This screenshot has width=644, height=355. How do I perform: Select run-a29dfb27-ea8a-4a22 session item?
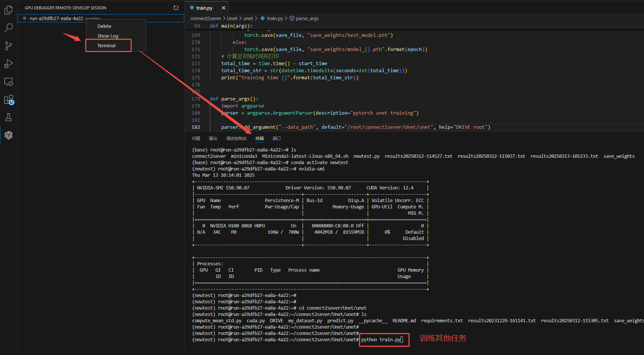click(x=56, y=18)
